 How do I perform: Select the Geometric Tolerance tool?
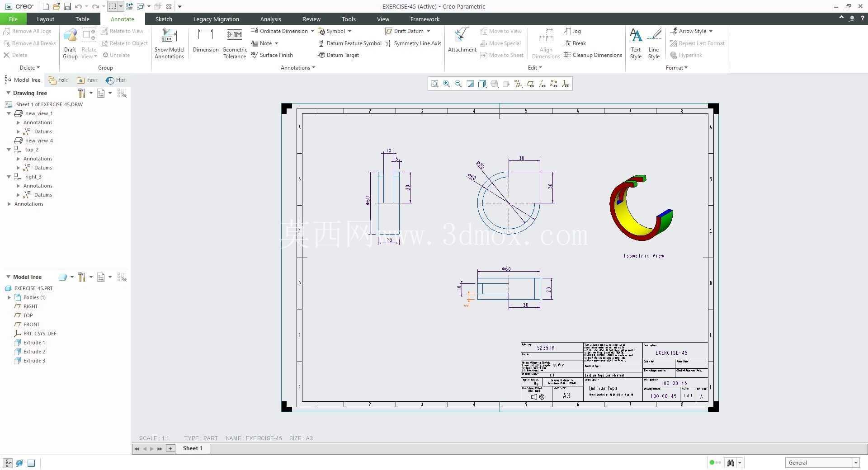(x=235, y=43)
